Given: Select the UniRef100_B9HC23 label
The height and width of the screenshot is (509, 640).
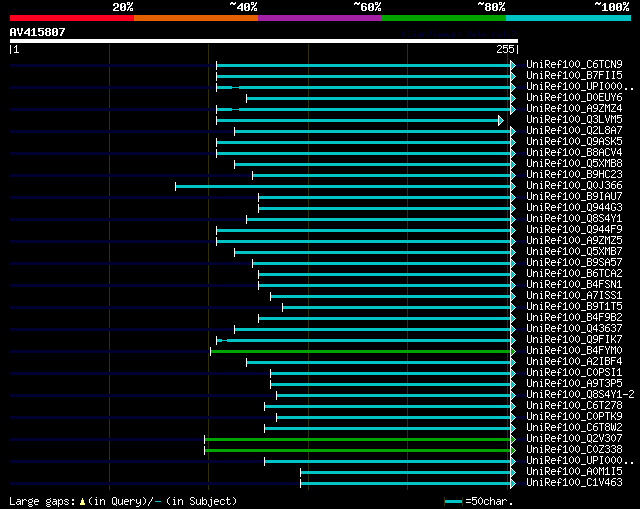Looking at the screenshot, I should pos(574,175).
